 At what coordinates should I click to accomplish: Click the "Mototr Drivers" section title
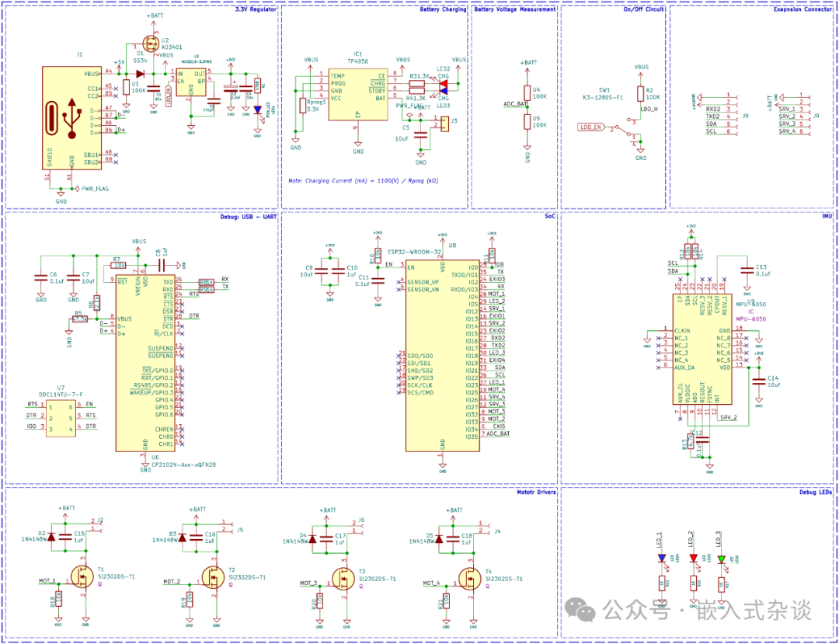(x=537, y=492)
